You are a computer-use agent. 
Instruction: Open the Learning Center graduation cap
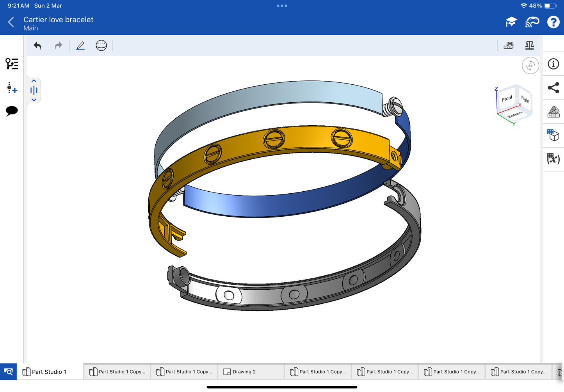point(511,22)
